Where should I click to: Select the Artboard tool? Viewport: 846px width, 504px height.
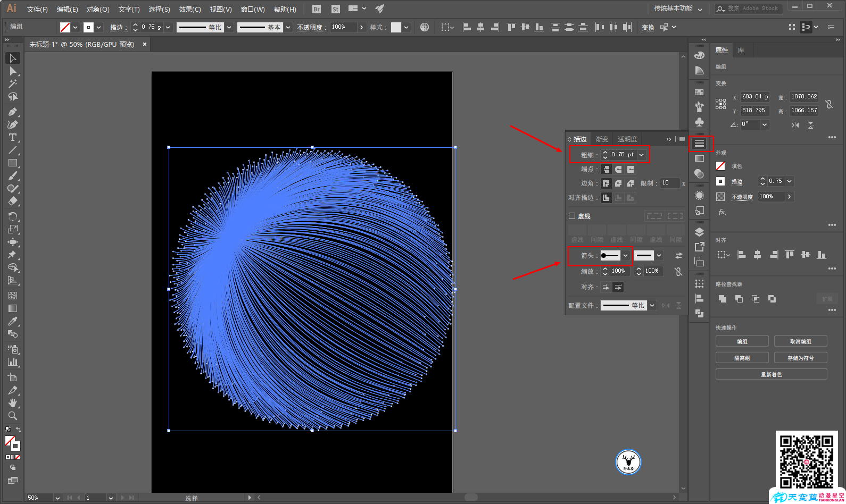tap(13, 377)
